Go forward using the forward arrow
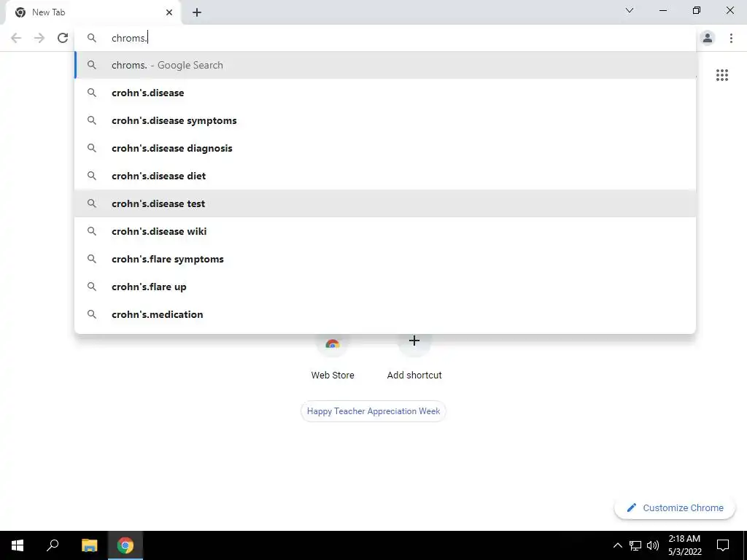Screen dimensions: 747x560 tap(39, 38)
